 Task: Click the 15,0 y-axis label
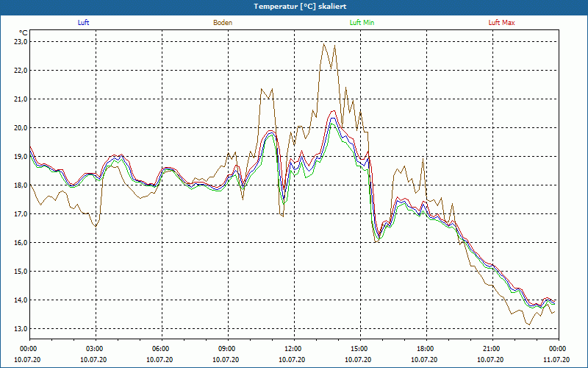pos(21,271)
